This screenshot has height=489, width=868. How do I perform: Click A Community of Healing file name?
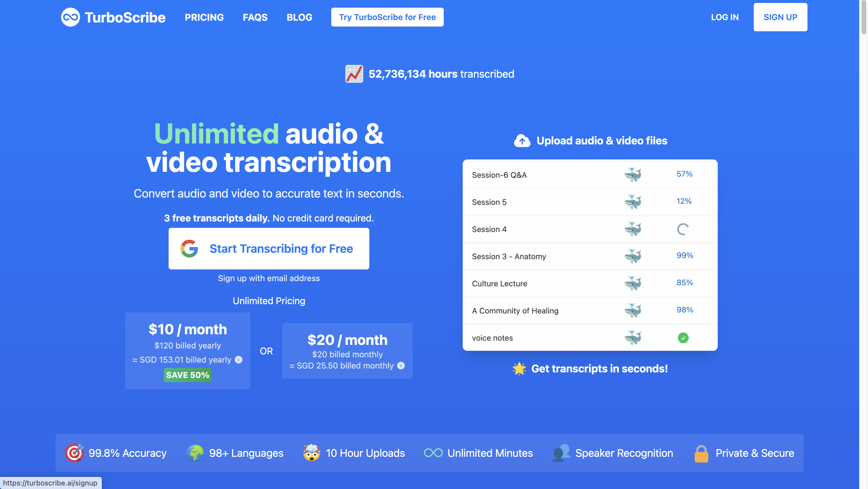click(515, 311)
